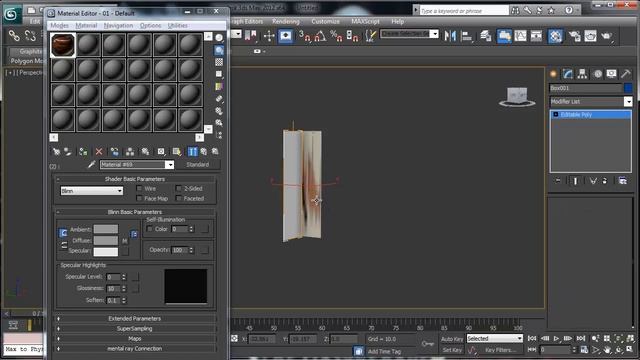This screenshot has height=360, width=640.
Task: Click Get Material icon in Material Editor
Action: pos(56,152)
